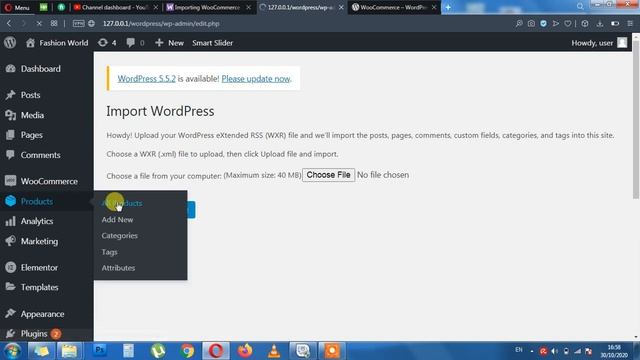
Task: Open a new browser tab
Action: pos(448,7)
